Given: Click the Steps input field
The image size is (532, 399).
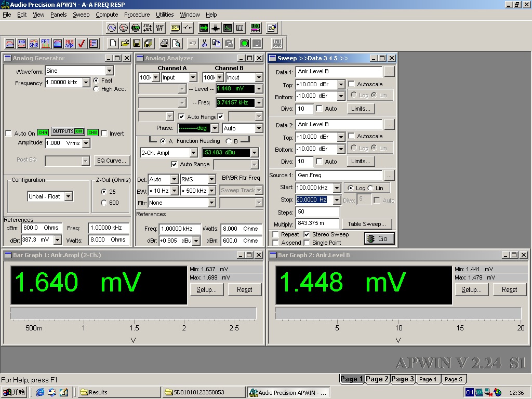Looking at the screenshot, I should [x=317, y=212].
